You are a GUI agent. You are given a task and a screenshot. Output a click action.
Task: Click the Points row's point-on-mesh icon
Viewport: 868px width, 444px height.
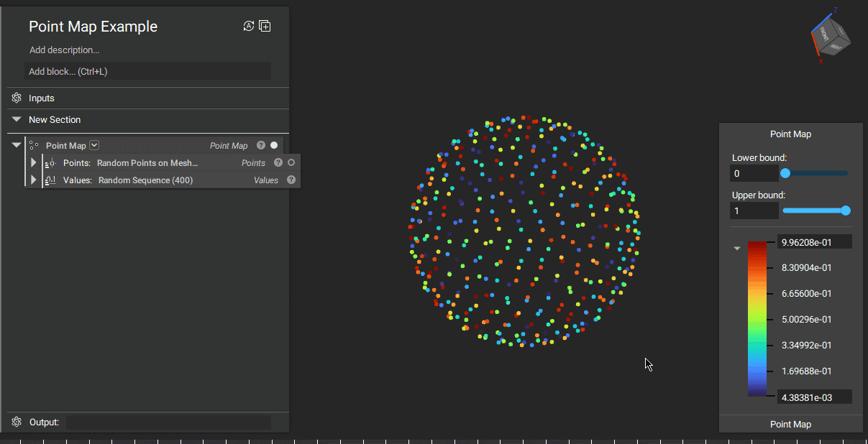click(50, 163)
